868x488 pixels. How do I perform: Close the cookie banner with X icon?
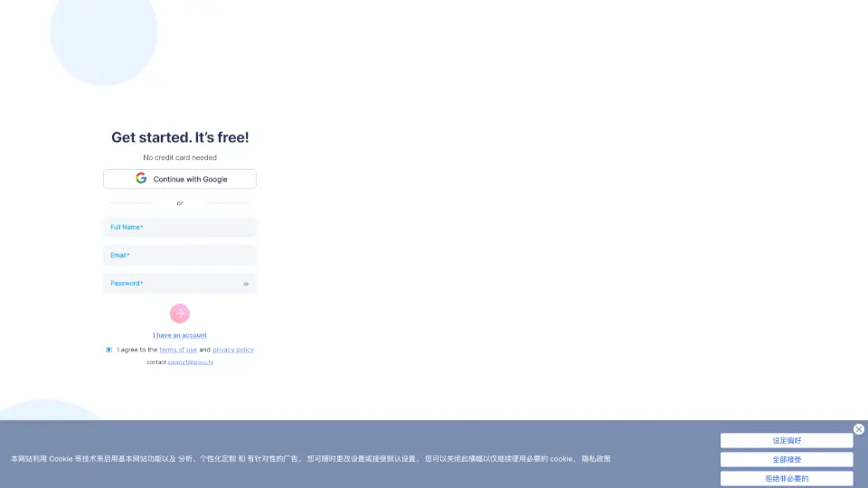(x=859, y=429)
